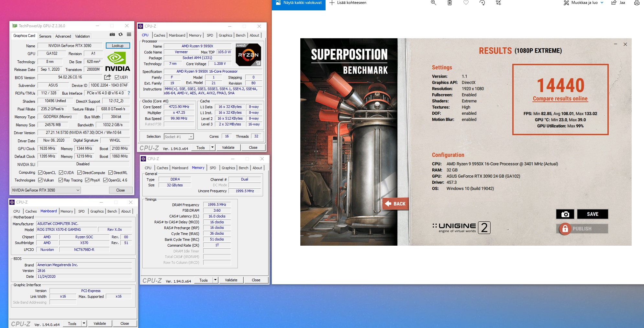Toggle the PhysX checkbox
The image size is (644, 328).
87,180
